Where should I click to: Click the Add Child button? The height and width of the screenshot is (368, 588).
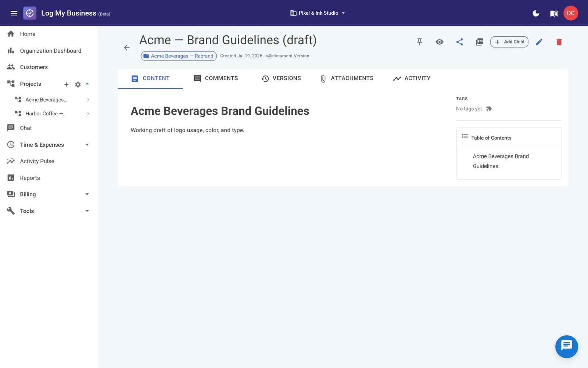tap(509, 42)
